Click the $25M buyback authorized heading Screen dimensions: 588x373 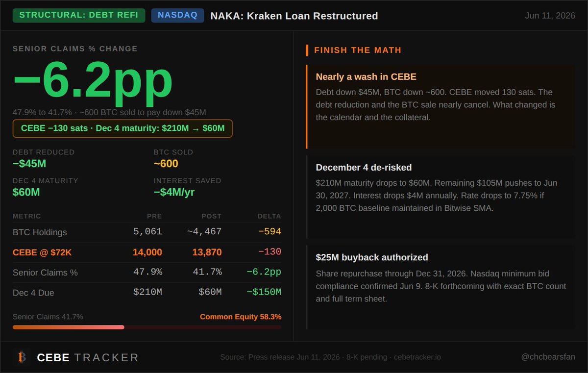pyautogui.click(x=372, y=257)
